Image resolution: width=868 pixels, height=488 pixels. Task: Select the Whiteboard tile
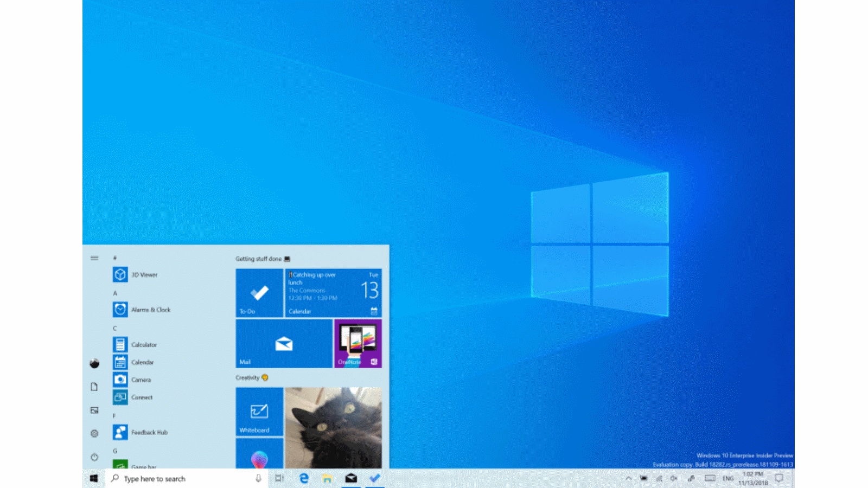(259, 414)
